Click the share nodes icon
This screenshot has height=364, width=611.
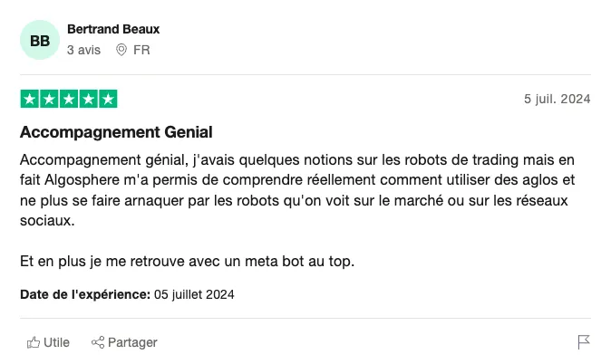pos(98,342)
